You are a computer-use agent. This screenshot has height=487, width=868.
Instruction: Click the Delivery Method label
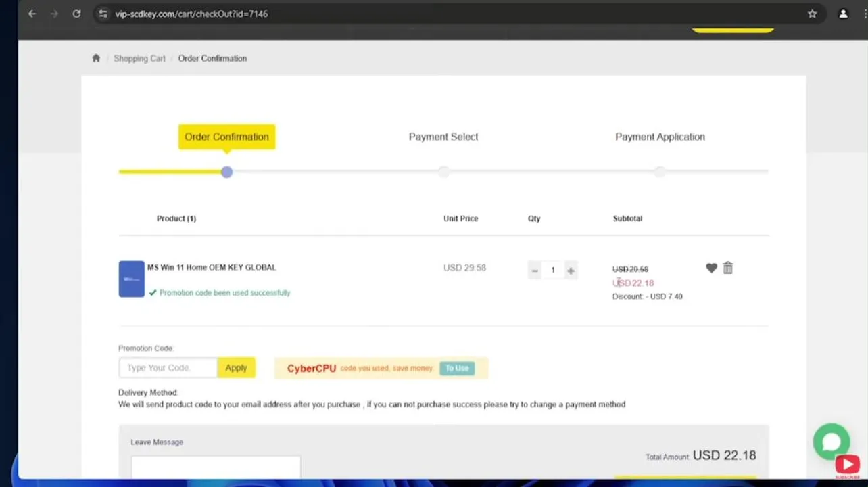148,392
